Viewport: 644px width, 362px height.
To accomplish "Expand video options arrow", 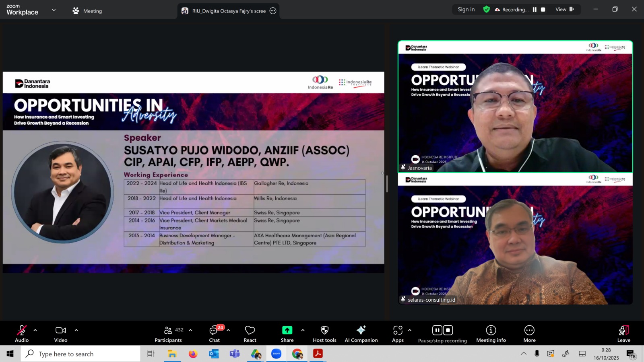I will tap(76, 330).
